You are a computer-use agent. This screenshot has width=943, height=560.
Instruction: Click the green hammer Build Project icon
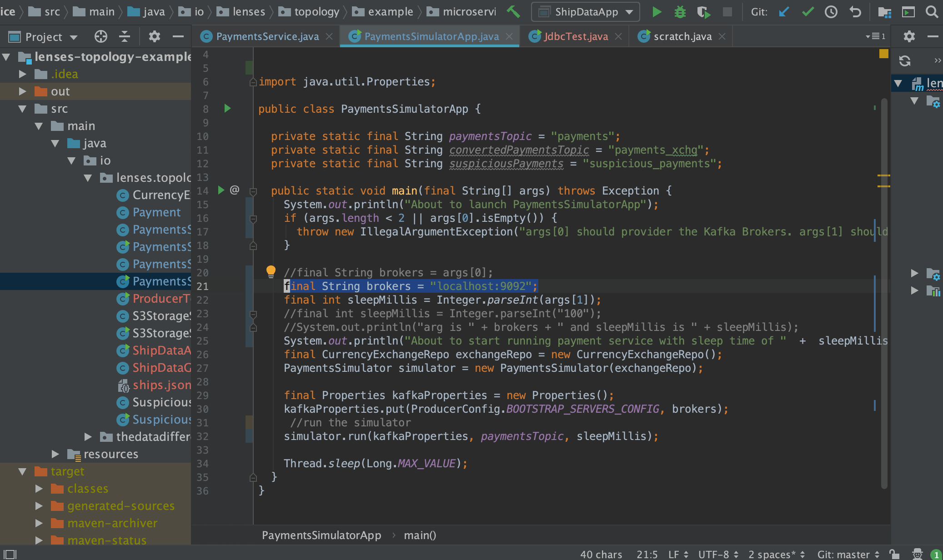pyautogui.click(x=513, y=12)
